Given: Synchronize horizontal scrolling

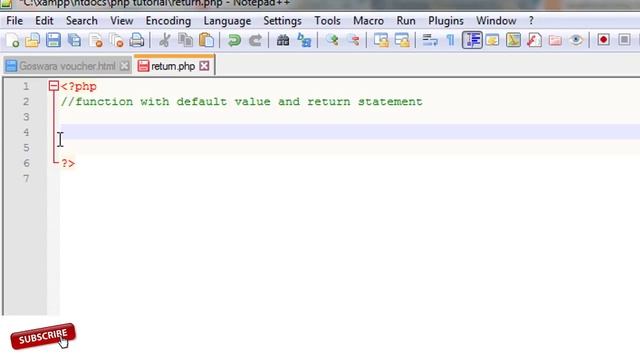Looking at the screenshot, I should 402,40.
